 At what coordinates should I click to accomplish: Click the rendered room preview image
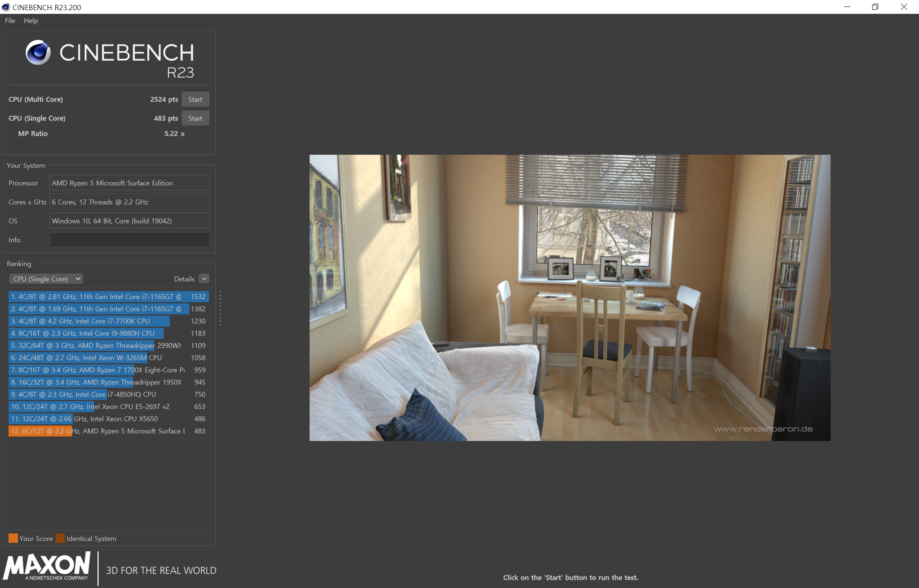coord(569,298)
